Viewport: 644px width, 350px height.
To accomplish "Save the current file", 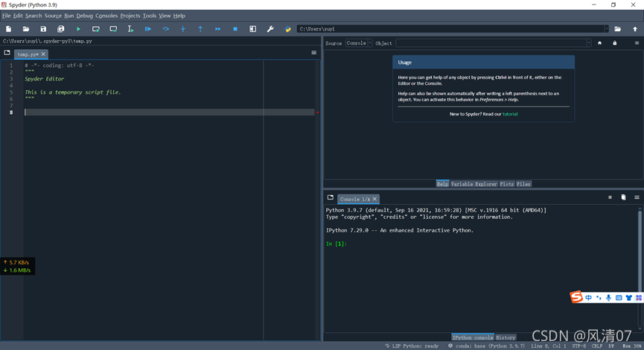I will pos(43,29).
